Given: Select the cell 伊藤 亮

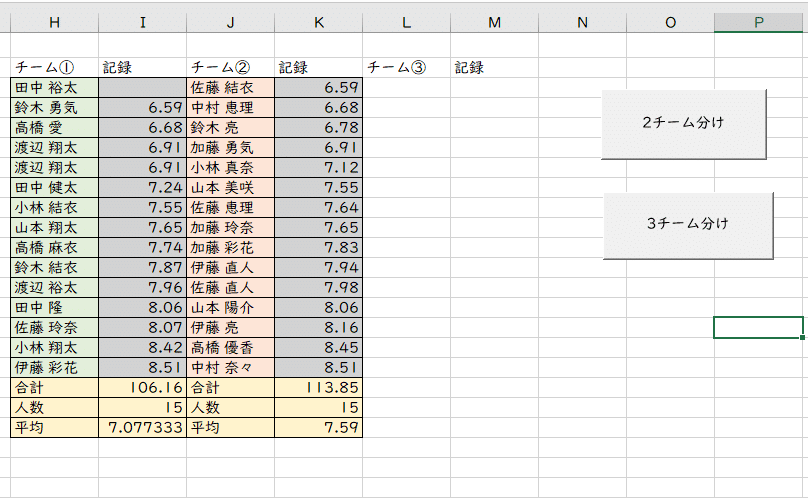Looking at the screenshot, I should click(230, 328).
